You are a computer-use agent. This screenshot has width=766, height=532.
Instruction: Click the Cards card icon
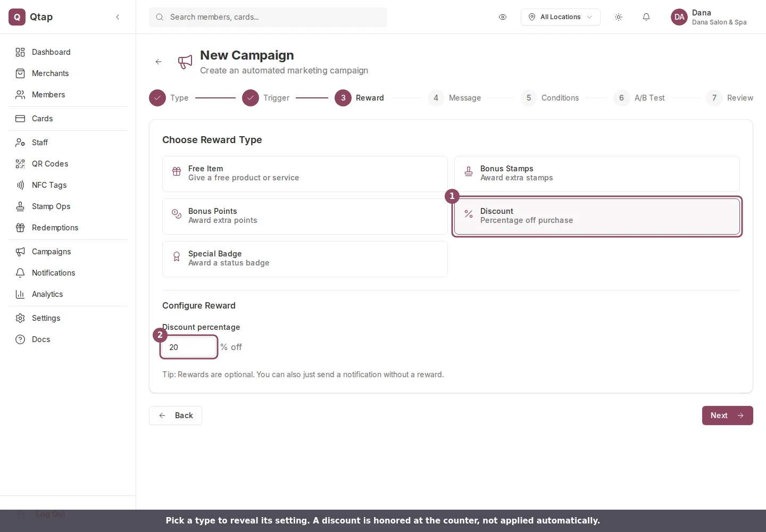tap(20, 119)
